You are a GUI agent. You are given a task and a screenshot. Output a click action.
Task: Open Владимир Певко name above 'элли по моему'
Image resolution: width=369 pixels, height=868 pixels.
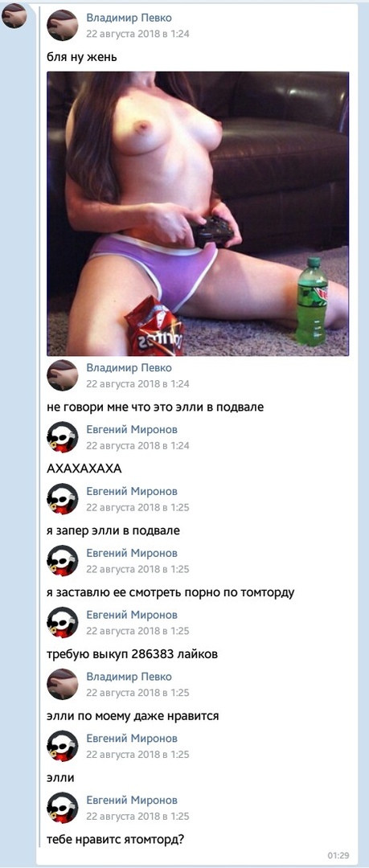tap(129, 677)
